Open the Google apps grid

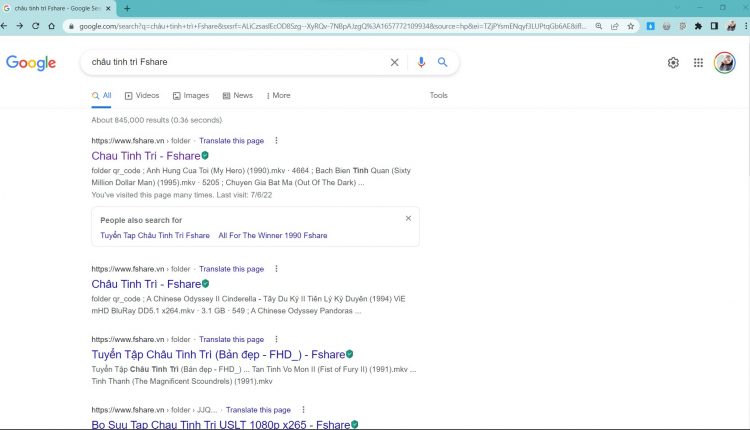click(x=698, y=63)
